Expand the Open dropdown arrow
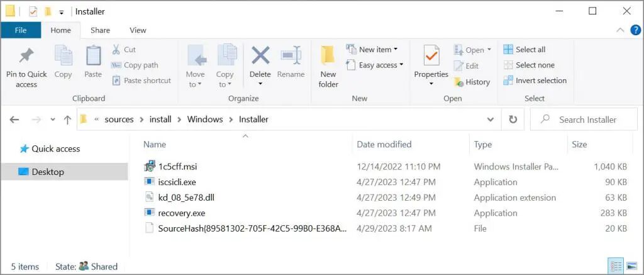Screen dimensions: 644x275 pos(489,50)
